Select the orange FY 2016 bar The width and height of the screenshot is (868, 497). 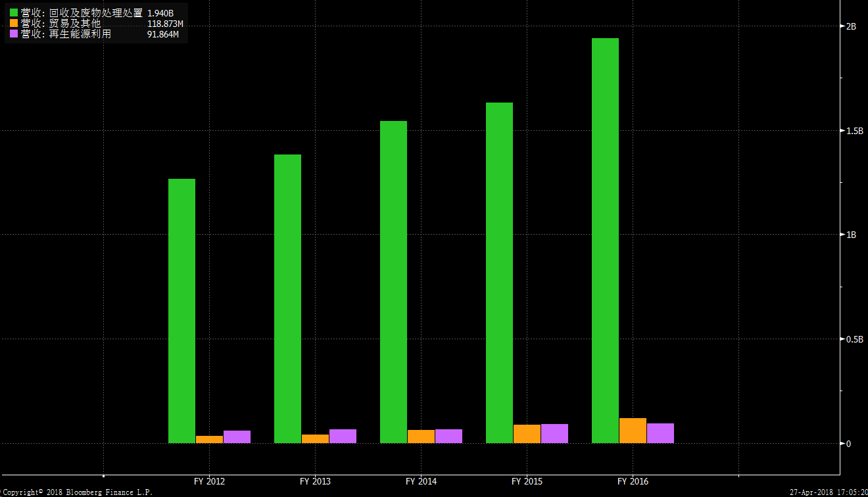[633, 431]
